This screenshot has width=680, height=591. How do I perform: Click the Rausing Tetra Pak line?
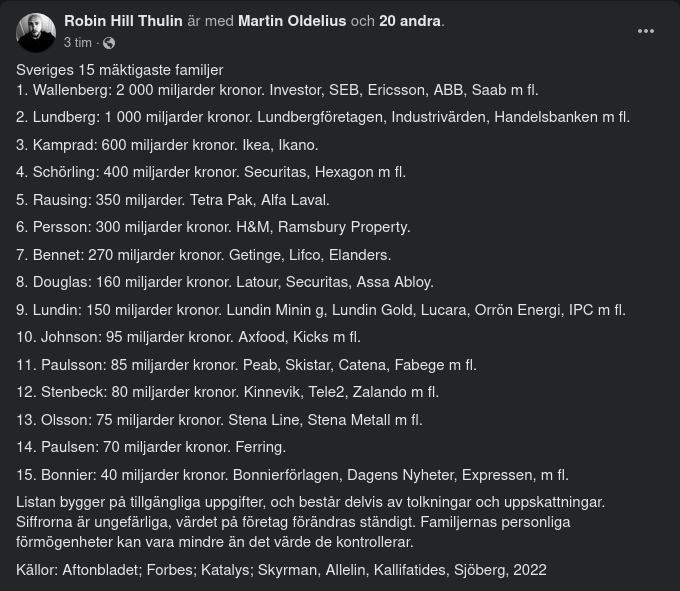(x=173, y=200)
